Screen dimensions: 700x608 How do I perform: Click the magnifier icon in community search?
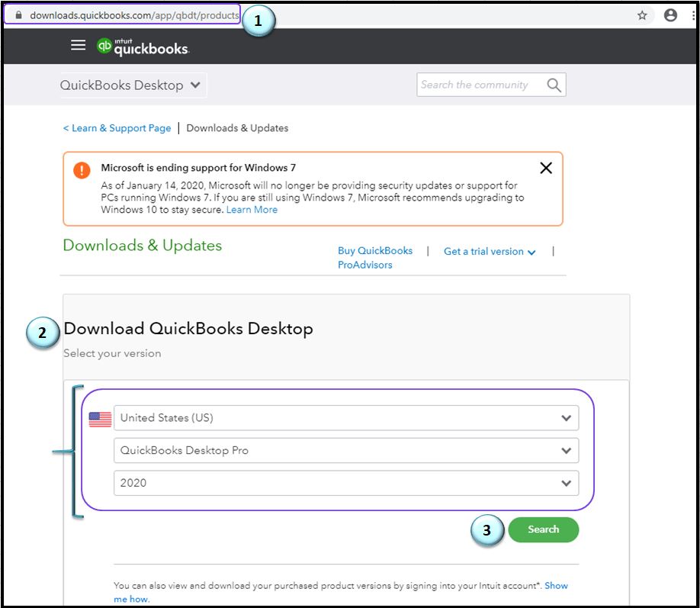554,85
